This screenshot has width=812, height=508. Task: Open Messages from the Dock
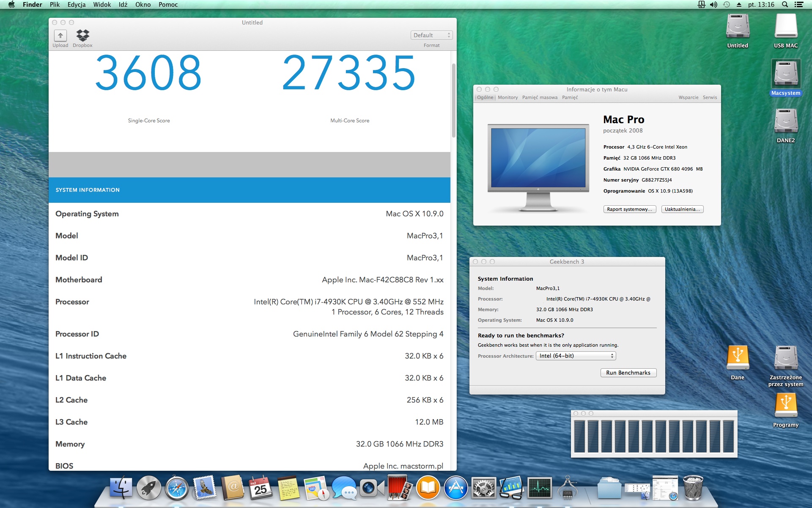pos(344,488)
